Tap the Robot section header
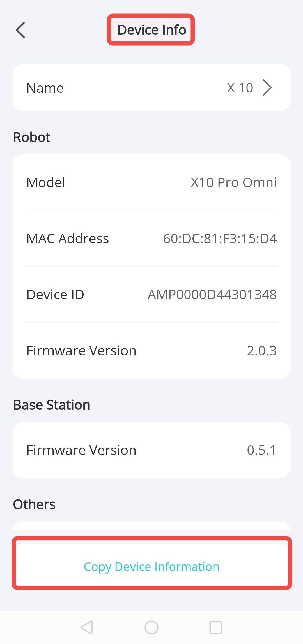Screen dimensions: 303x644 click(x=32, y=137)
